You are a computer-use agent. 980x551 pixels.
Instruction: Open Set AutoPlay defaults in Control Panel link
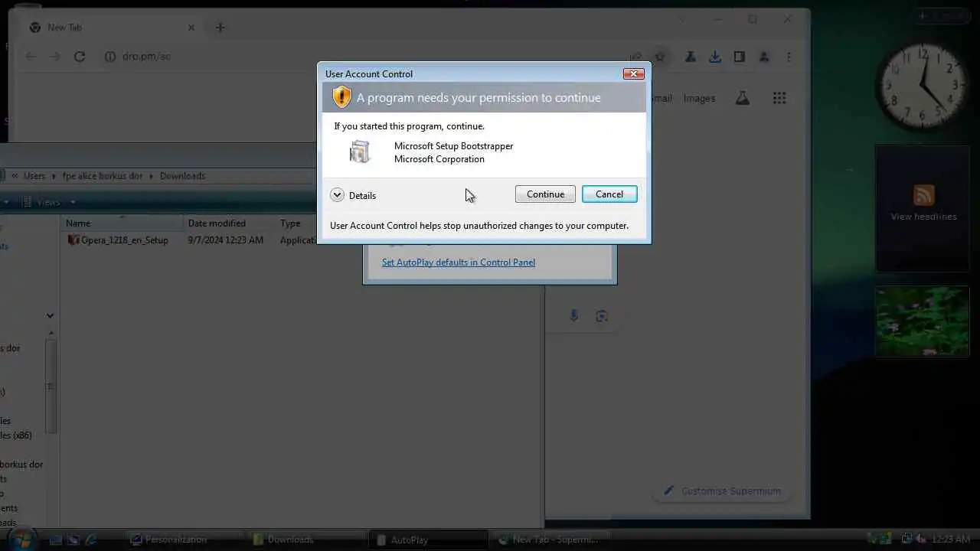(459, 262)
